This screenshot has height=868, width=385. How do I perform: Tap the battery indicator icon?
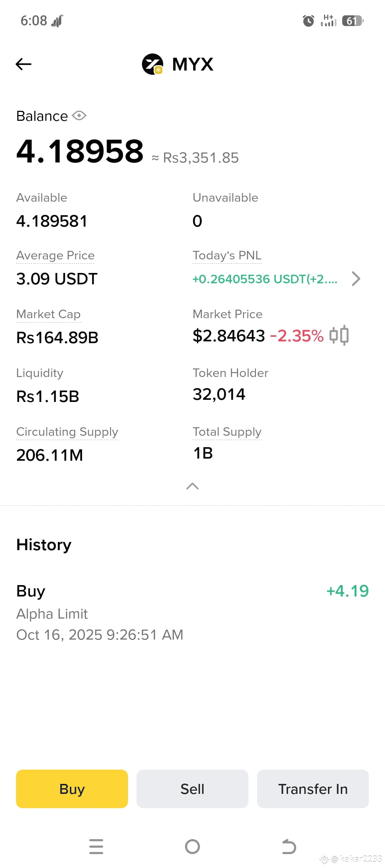(x=353, y=21)
